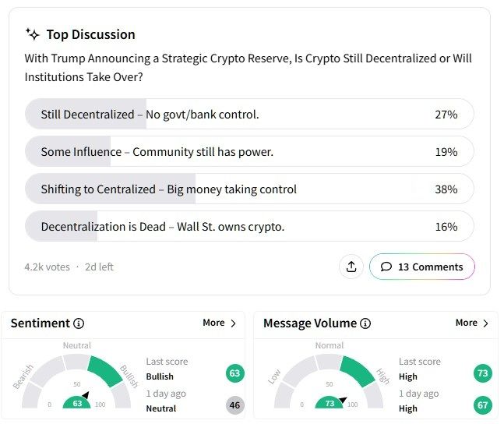The image size is (504, 424).
Task: Click the Message Volume info icon
Action: (x=365, y=323)
